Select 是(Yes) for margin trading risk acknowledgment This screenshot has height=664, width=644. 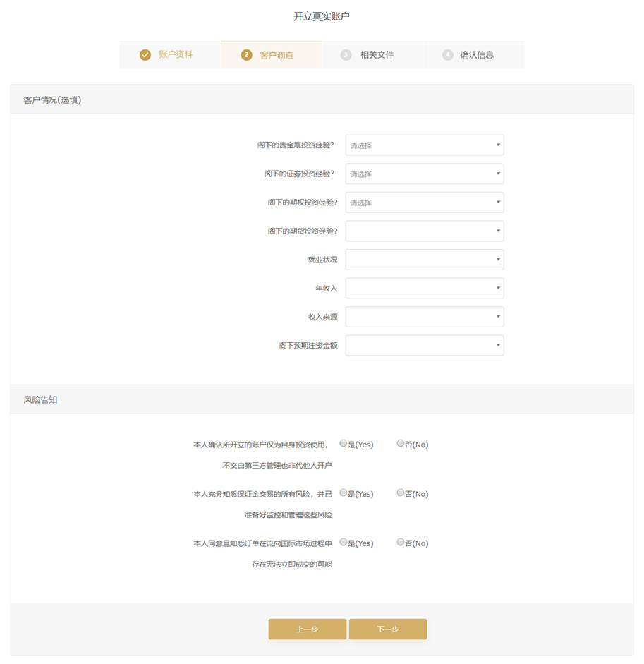[x=344, y=493]
